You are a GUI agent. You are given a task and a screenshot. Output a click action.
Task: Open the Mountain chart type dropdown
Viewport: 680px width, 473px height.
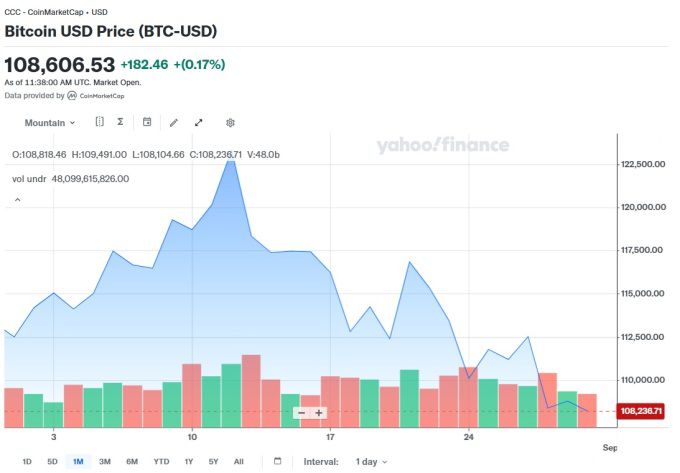point(49,122)
